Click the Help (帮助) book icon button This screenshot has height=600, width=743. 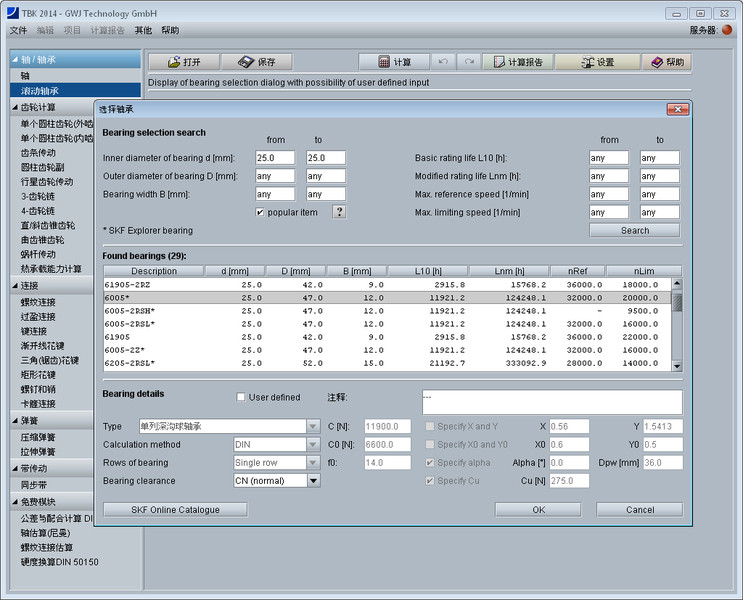667,62
